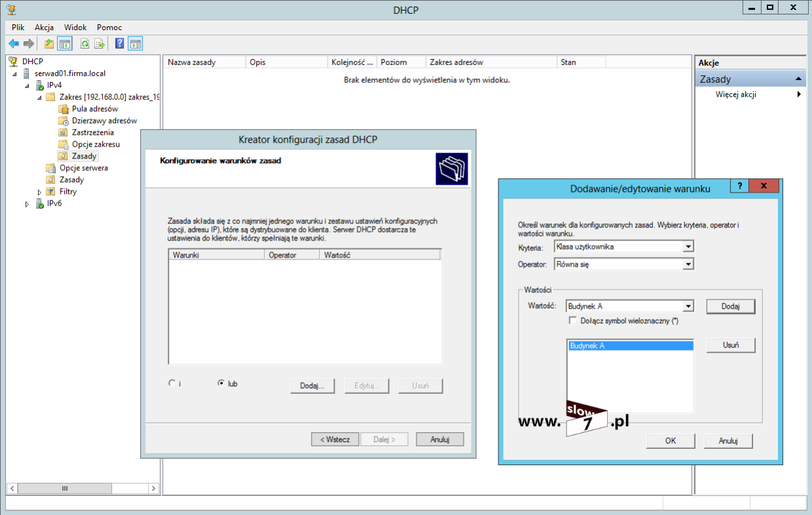Enable Dołącz symbol wieloznaczny checkbox

coord(574,321)
